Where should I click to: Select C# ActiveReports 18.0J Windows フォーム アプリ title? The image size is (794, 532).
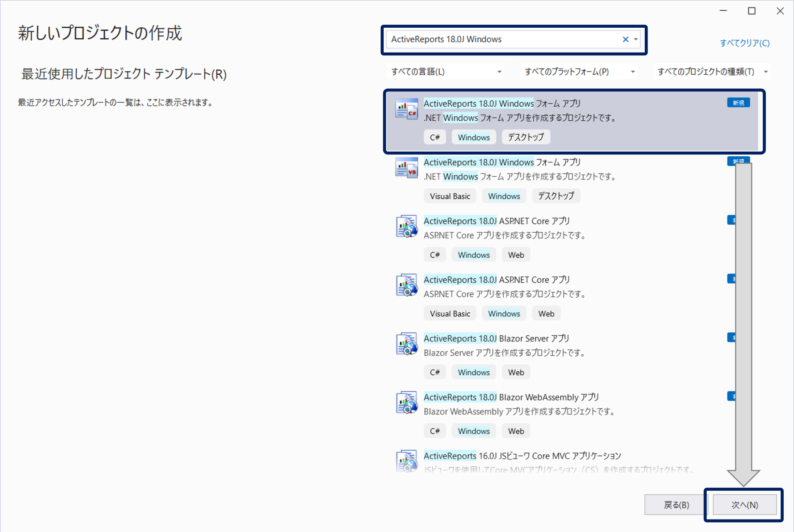(x=502, y=103)
